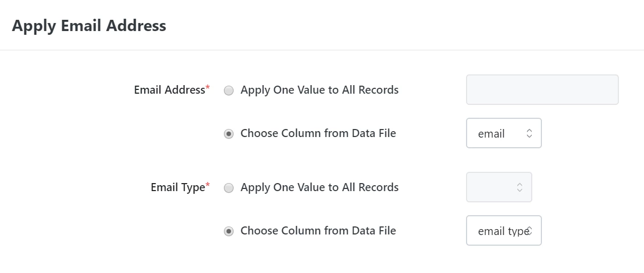This screenshot has height=273, width=644.
Task: Click Email Type "Choose Column from Data File" text
Action: click(318, 231)
